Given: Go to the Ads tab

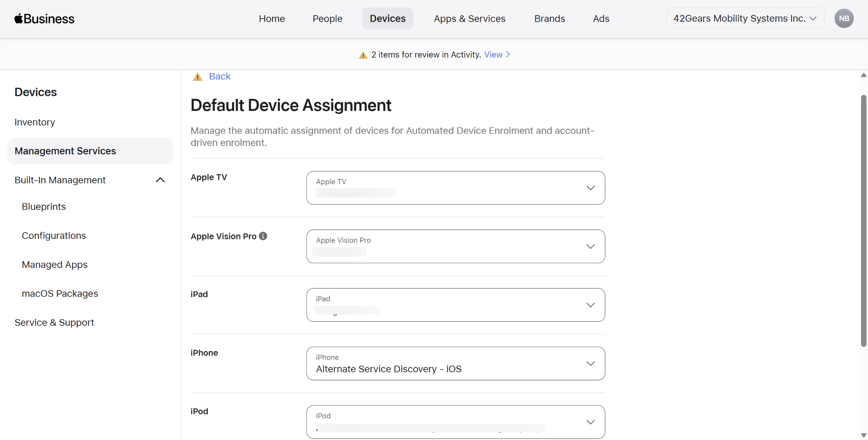Looking at the screenshot, I should [x=601, y=19].
